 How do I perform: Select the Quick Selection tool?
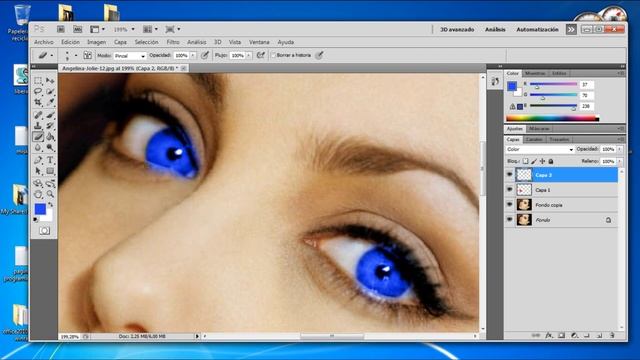click(x=50, y=91)
